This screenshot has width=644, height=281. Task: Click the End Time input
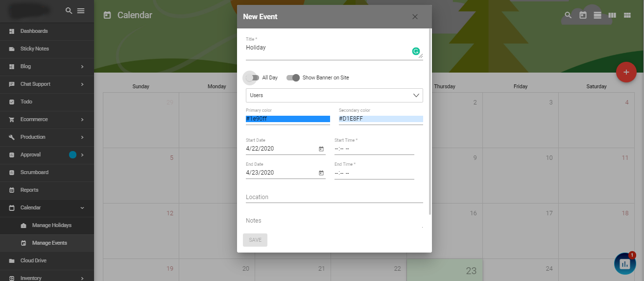(x=374, y=173)
